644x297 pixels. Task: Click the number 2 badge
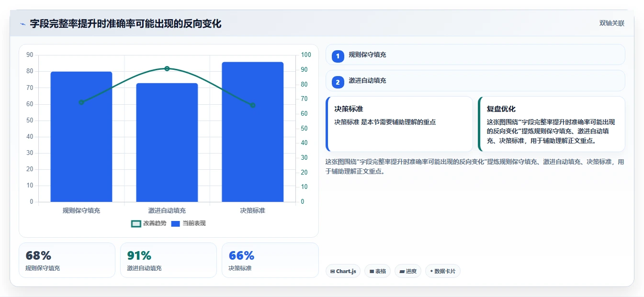[x=338, y=82]
